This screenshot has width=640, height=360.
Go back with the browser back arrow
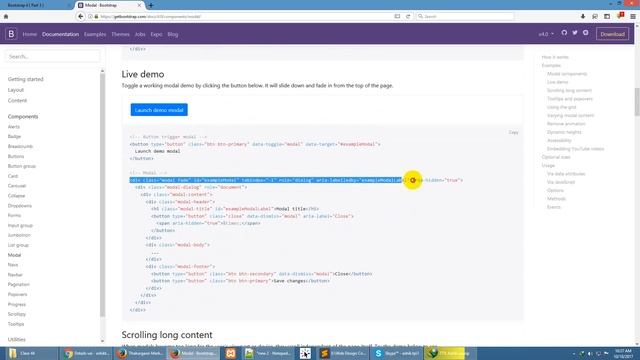pos(80,16)
